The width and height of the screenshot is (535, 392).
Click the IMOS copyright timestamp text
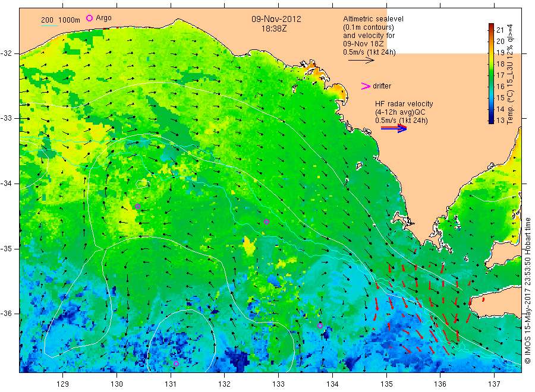point(528,291)
